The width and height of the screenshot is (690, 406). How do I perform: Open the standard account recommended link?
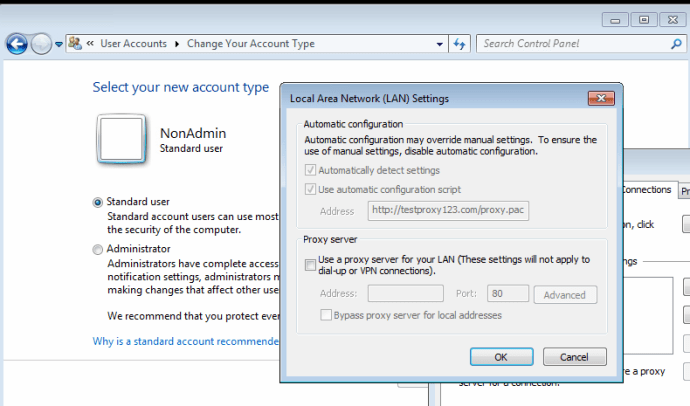coord(185,342)
